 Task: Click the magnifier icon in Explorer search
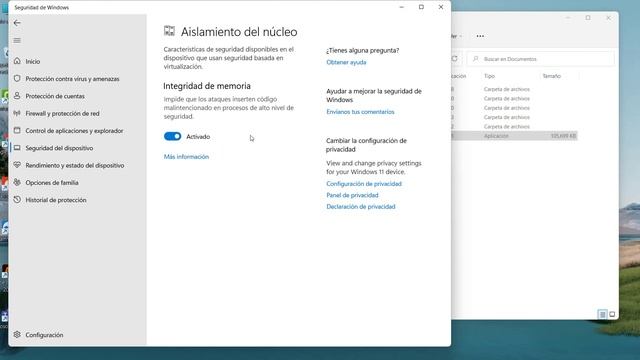pos(476,59)
